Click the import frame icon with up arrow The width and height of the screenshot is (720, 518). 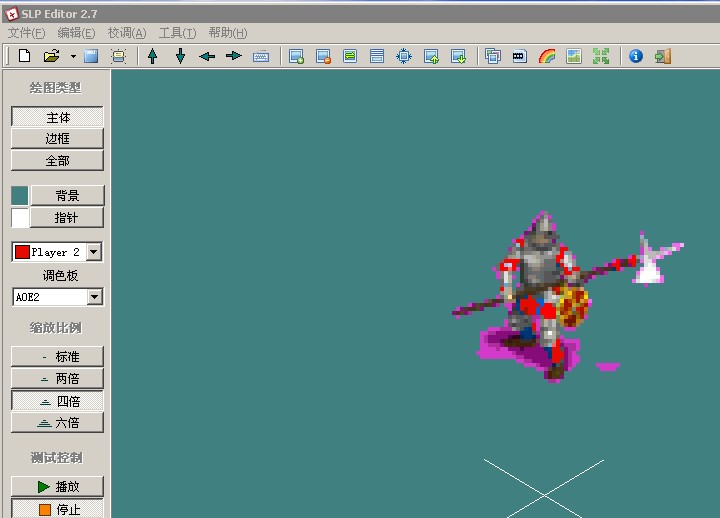click(431, 56)
